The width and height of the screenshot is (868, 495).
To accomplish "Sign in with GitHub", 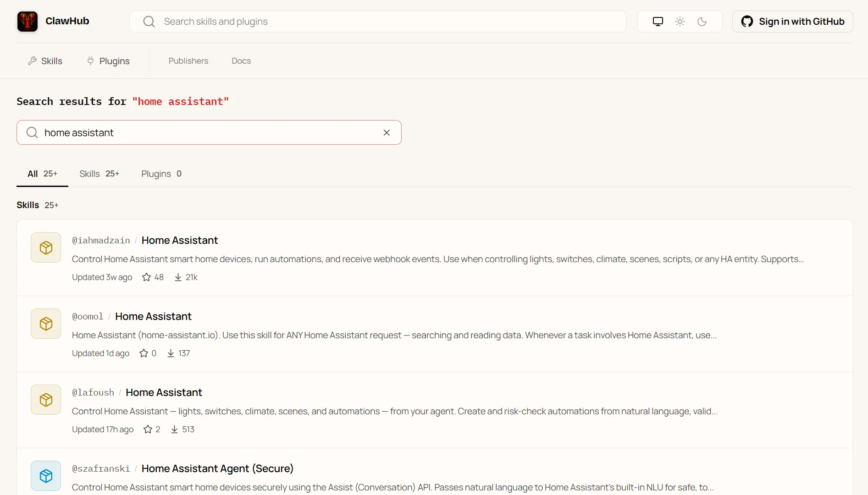I will tap(792, 22).
